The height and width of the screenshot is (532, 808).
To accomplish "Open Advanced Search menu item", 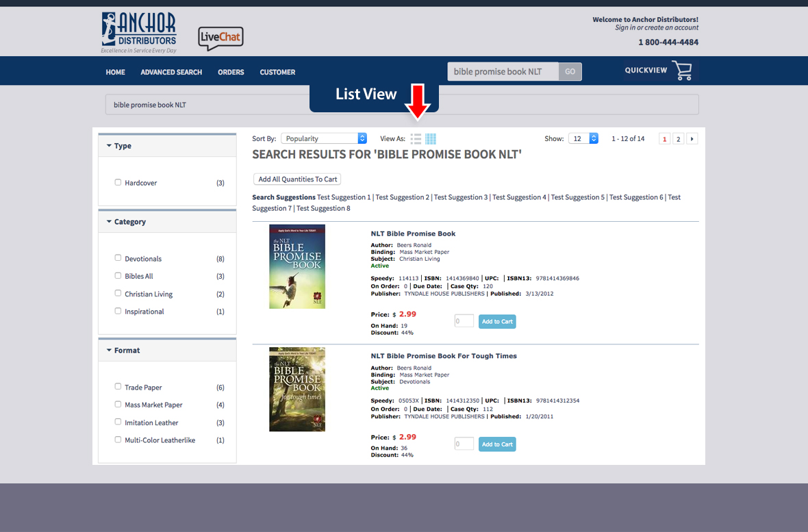I will tap(171, 72).
